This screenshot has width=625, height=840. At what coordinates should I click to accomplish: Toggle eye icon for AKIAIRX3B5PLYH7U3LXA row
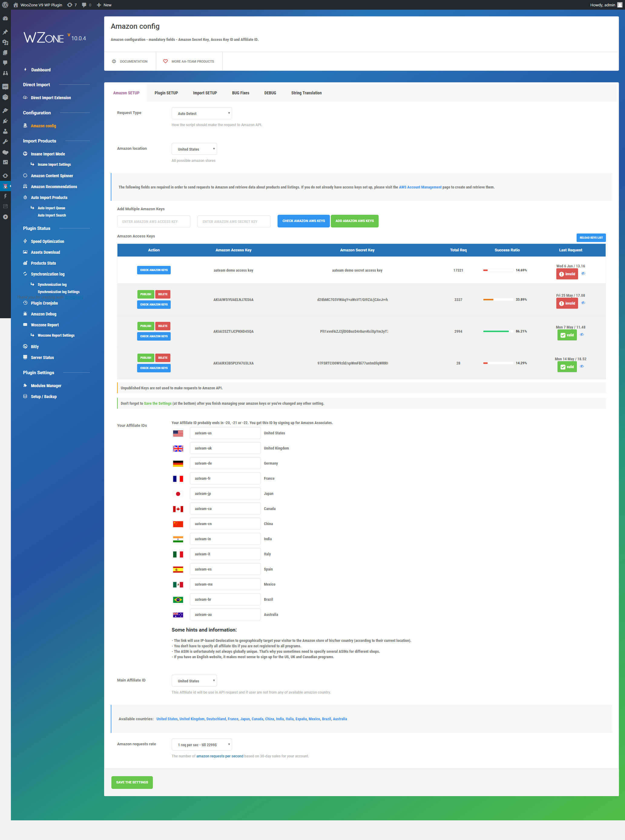(x=582, y=366)
